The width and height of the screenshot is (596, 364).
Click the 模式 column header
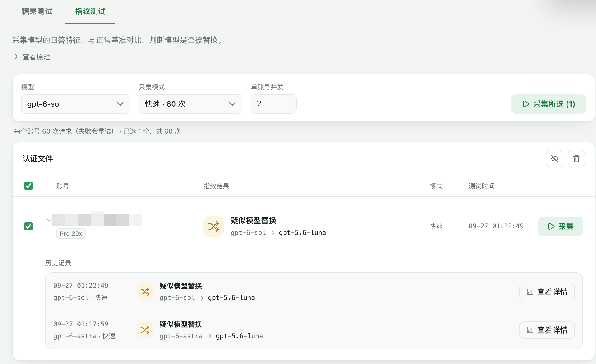pyautogui.click(x=436, y=186)
